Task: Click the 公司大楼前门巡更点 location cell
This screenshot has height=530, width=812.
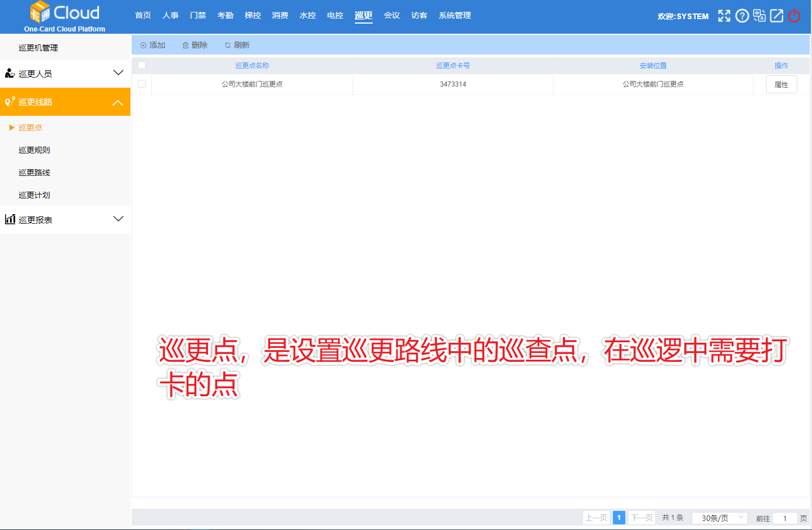Action: click(653, 84)
